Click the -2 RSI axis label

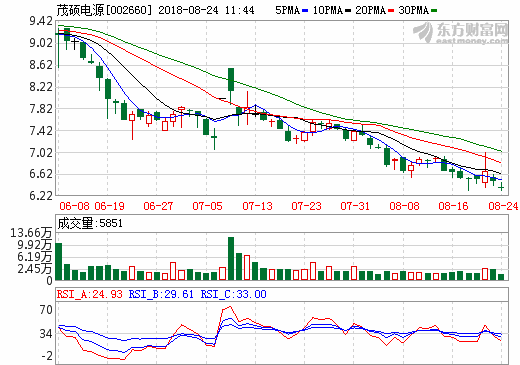coord(47,356)
